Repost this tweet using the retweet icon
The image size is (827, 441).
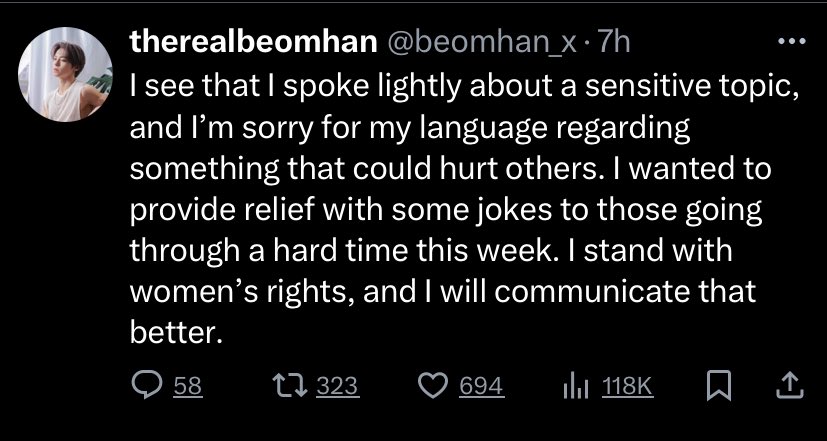288,384
